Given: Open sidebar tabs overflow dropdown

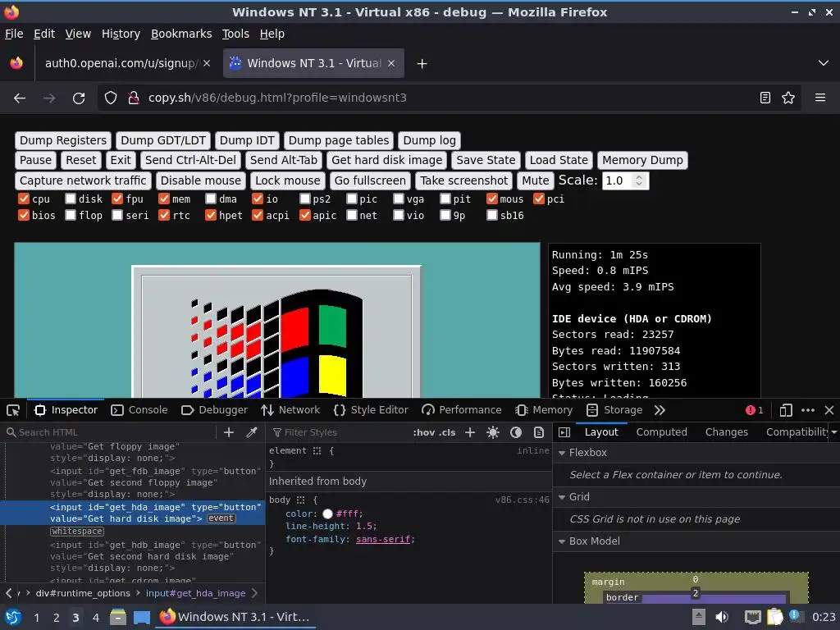Looking at the screenshot, I should click(834, 432).
